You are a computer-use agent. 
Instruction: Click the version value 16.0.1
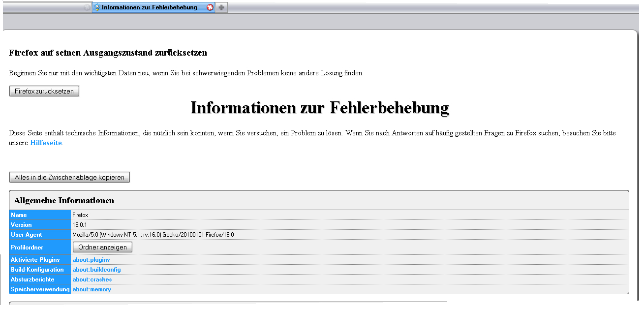[x=80, y=225]
